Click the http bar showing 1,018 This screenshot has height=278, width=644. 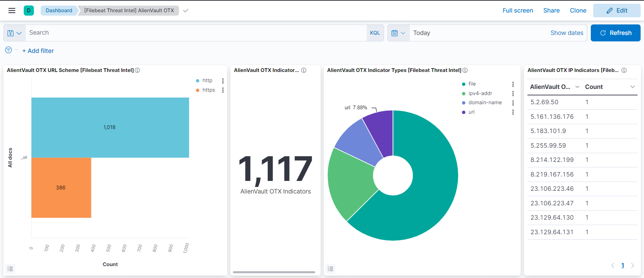coord(110,128)
